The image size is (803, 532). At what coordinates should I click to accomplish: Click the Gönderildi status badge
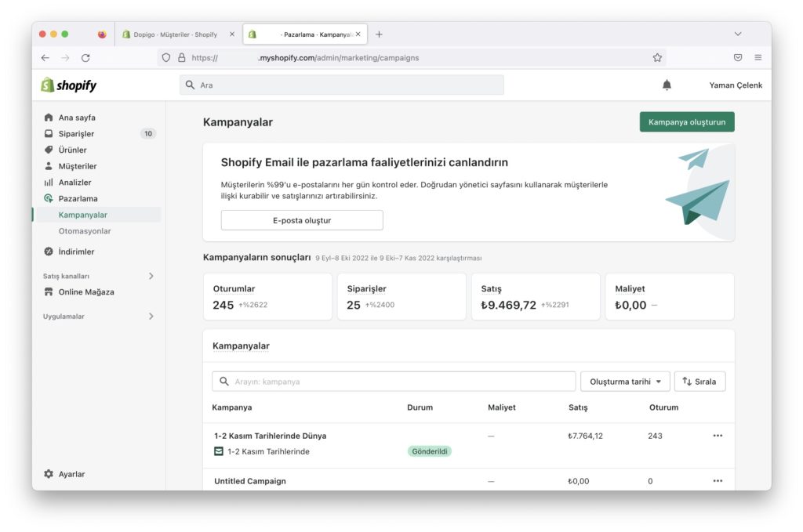coord(430,451)
